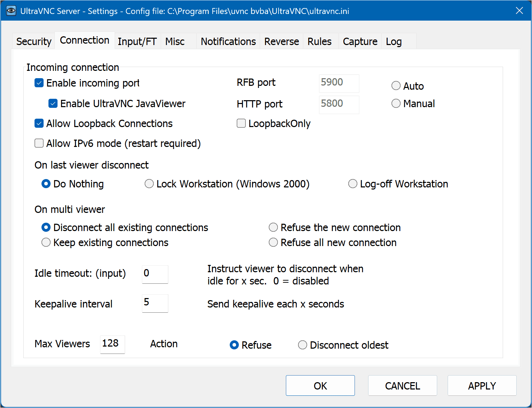Viewport: 532px width, 408px height.
Task: Choose Disconnect oldest action
Action: click(x=303, y=345)
